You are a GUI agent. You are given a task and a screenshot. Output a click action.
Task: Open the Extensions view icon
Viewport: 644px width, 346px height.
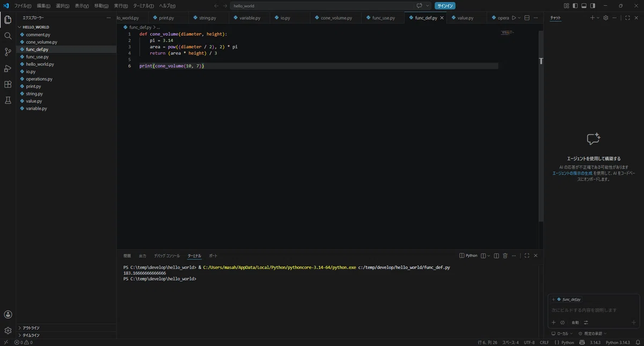(x=8, y=84)
